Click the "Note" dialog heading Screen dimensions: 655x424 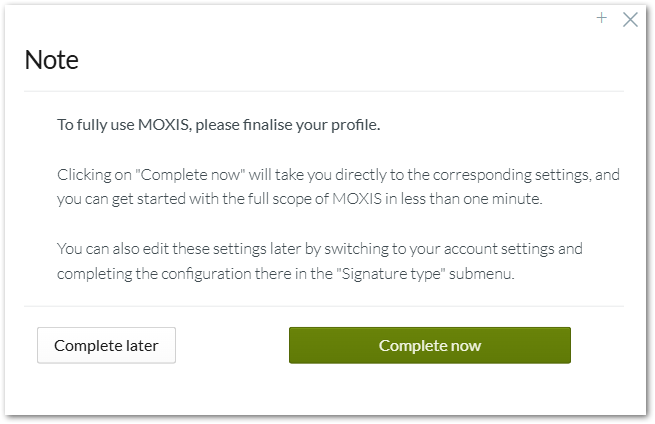pos(52,60)
